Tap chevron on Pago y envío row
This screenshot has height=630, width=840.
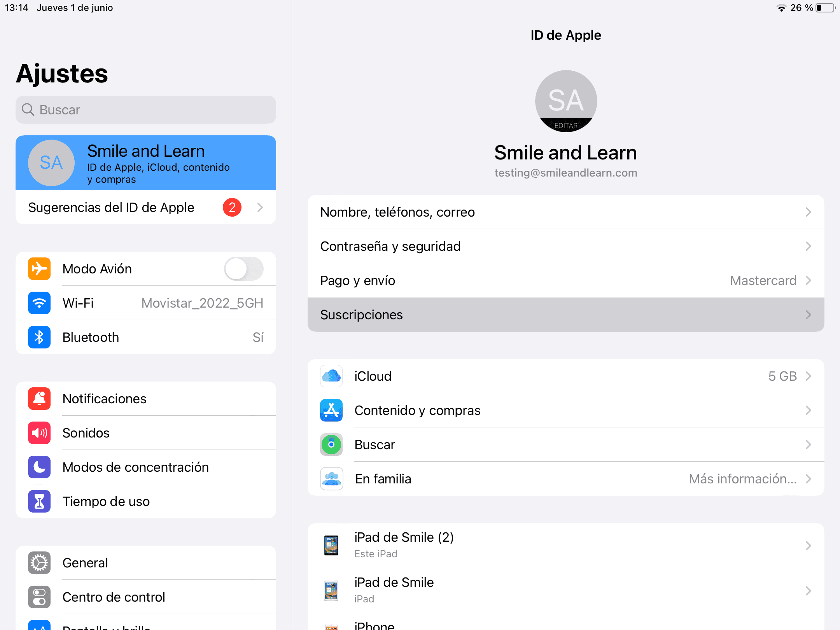pos(808,280)
